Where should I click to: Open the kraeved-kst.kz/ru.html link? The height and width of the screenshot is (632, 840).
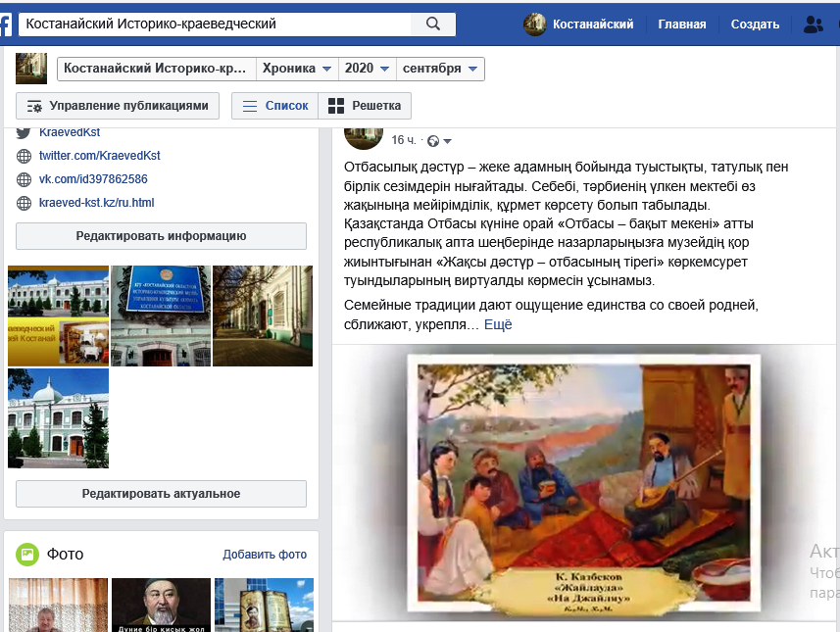point(96,203)
